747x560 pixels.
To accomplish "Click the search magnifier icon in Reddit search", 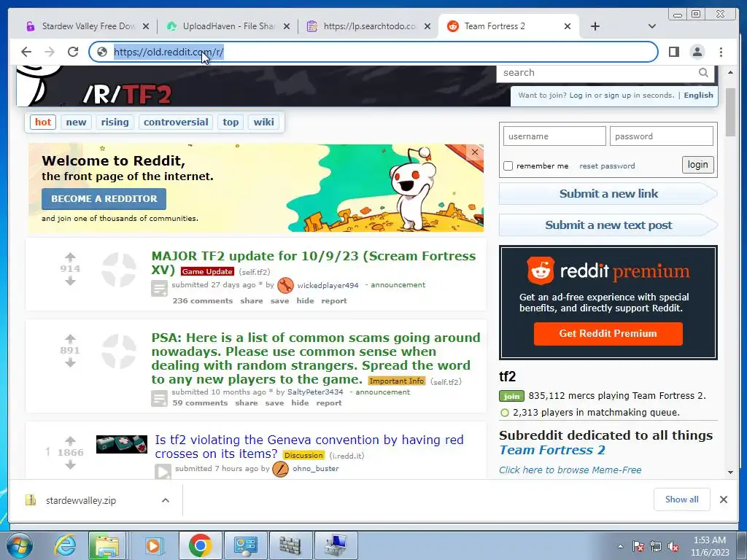I will click(703, 72).
